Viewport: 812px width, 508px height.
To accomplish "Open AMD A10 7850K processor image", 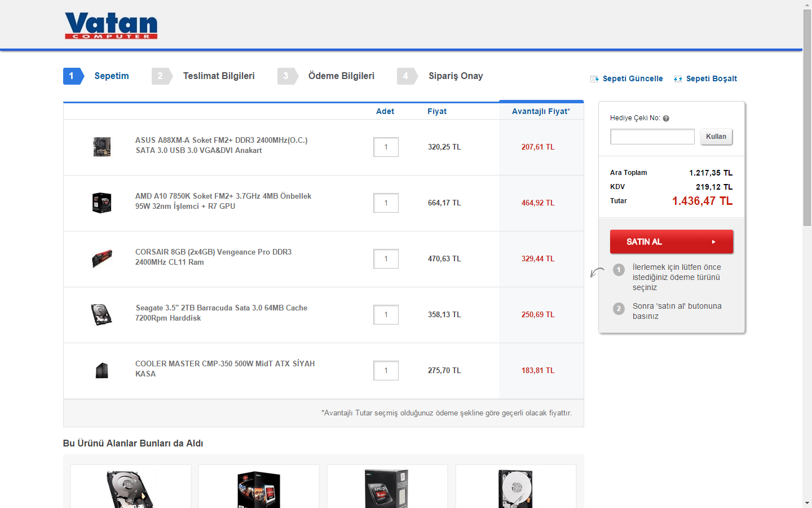I will coord(102,203).
